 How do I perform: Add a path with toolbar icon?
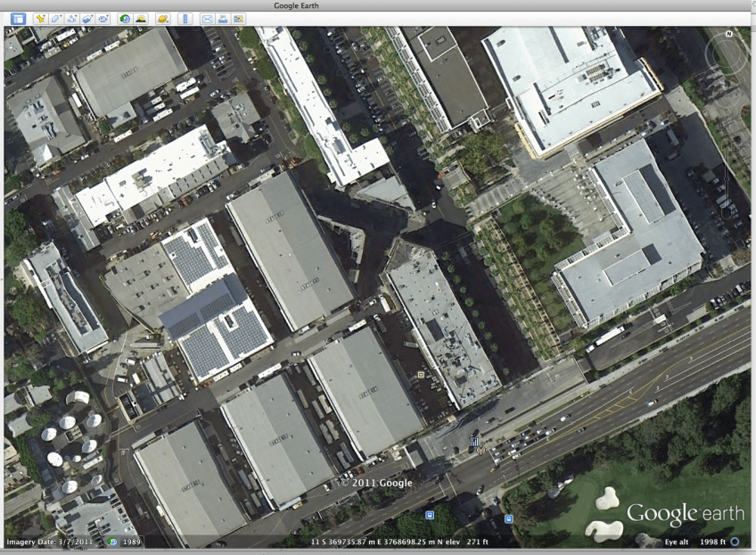click(71, 19)
